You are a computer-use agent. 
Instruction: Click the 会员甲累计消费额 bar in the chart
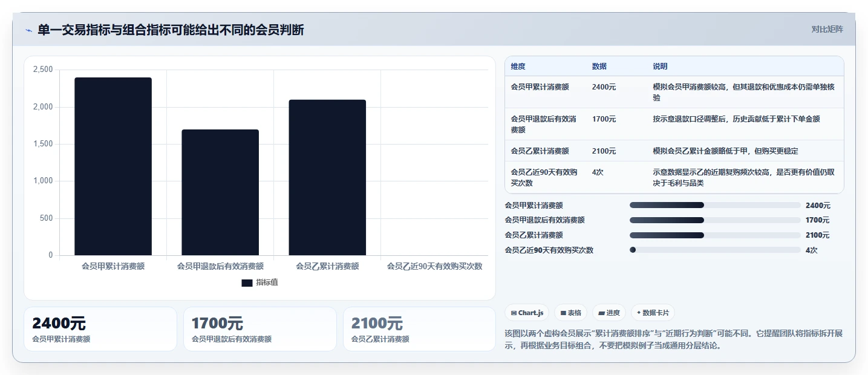pos(113,166)
